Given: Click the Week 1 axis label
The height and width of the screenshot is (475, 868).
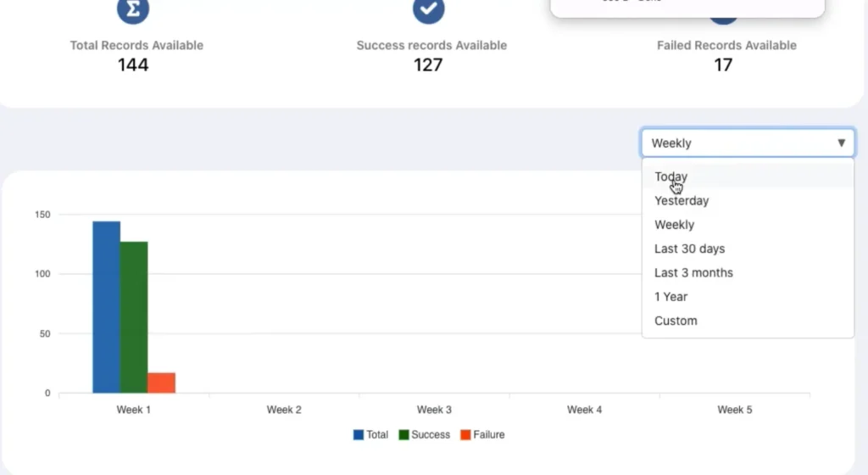Looking at the screenshot, I should click(133, 410).
